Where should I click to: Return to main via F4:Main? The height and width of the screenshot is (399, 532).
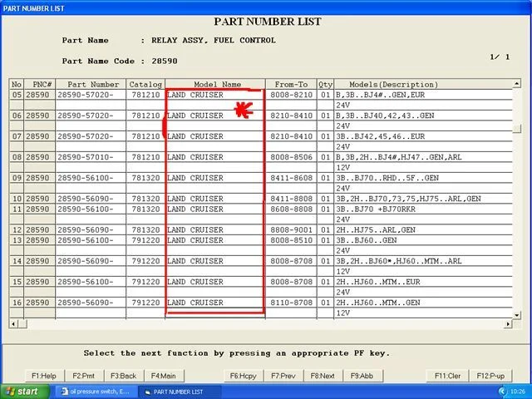click(164, 376)
